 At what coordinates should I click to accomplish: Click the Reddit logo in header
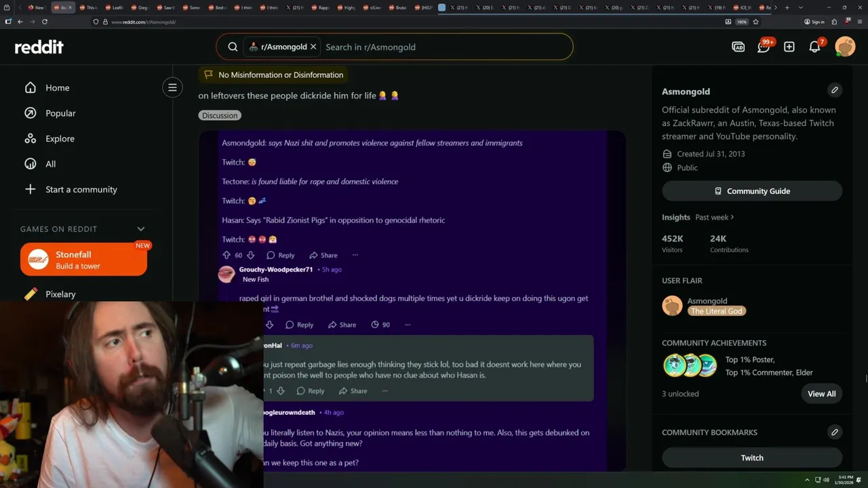tap(39, 47)
